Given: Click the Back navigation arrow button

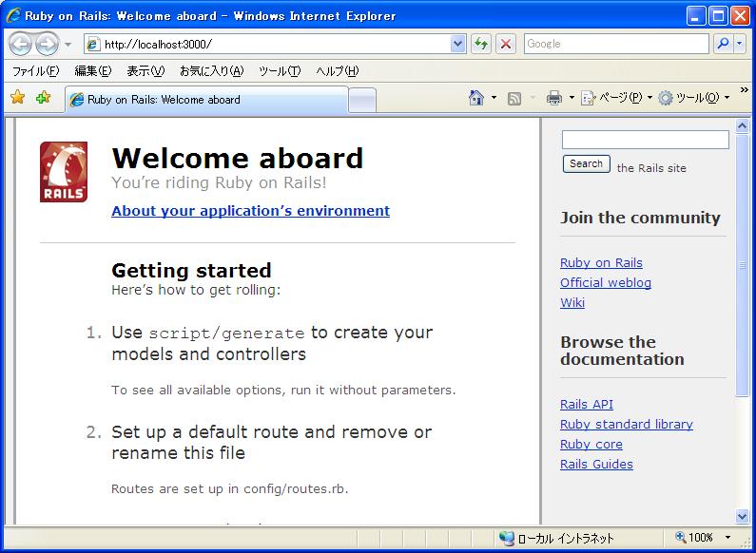Looking at the screenshot, I should tap(20, 45).
